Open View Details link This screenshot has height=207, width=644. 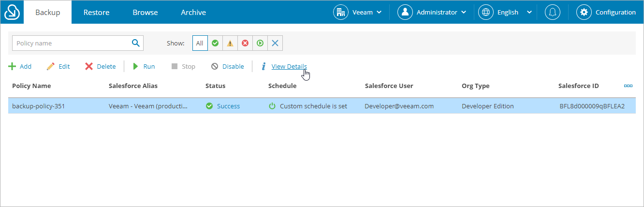(x=289, y=67)
